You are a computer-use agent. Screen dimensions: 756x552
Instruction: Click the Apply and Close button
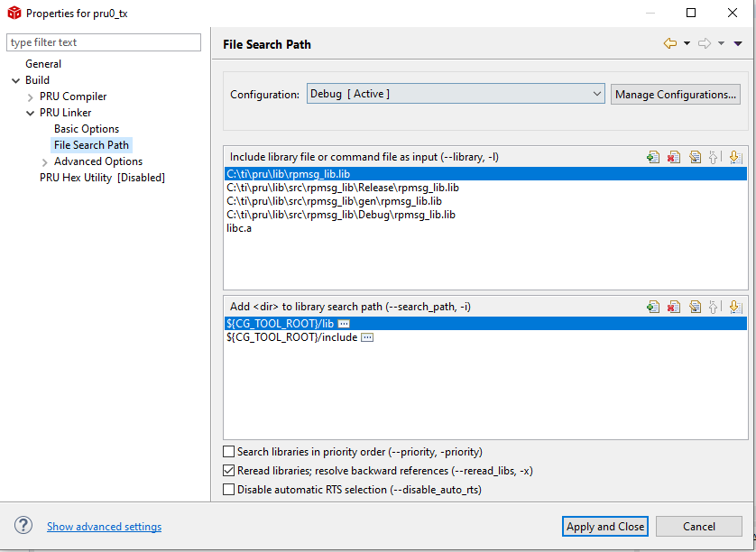click(604, 527)
